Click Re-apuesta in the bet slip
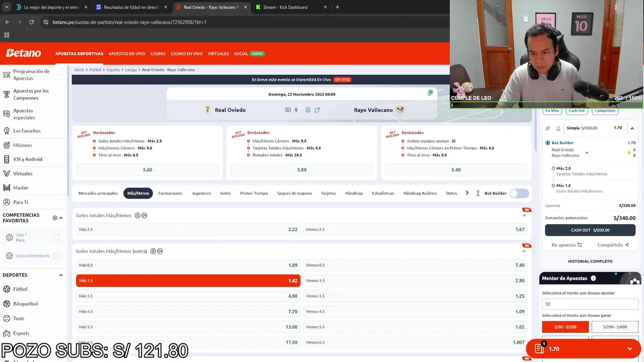The height and width of the screenshot is (362, 644). pos(567,245)
